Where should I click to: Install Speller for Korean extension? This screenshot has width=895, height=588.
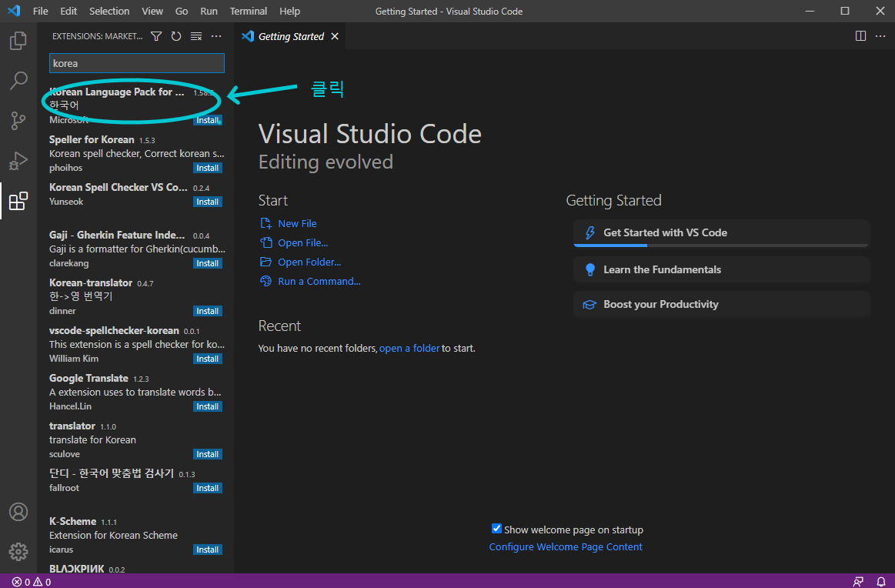207,168
